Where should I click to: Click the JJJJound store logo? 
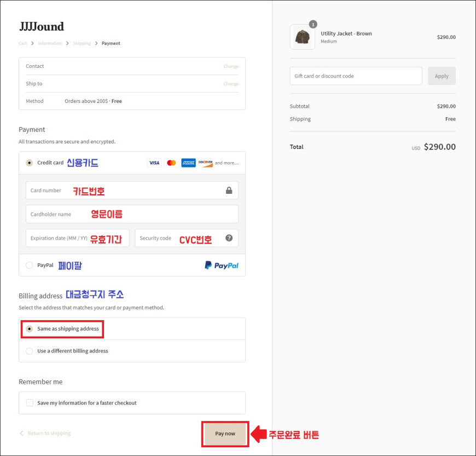tap(42, 27)
